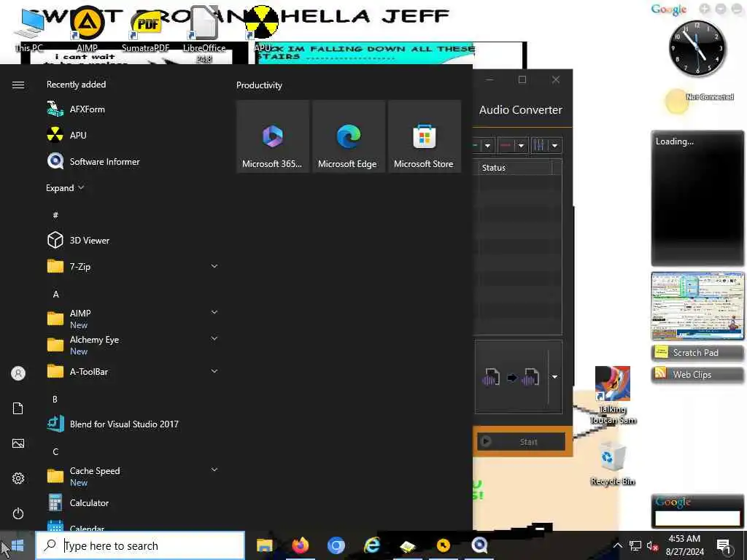Expand the AIMP folder in Start menu

tap(131, 319)
